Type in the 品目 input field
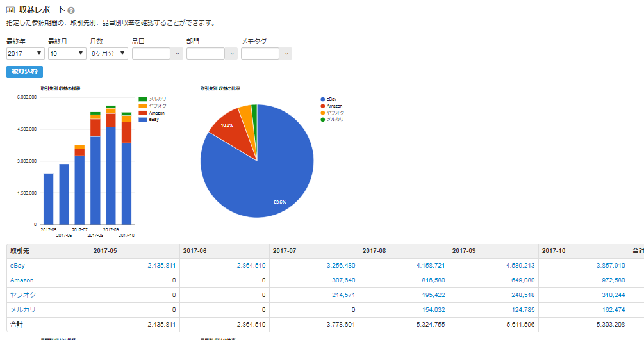 [151, 54]
